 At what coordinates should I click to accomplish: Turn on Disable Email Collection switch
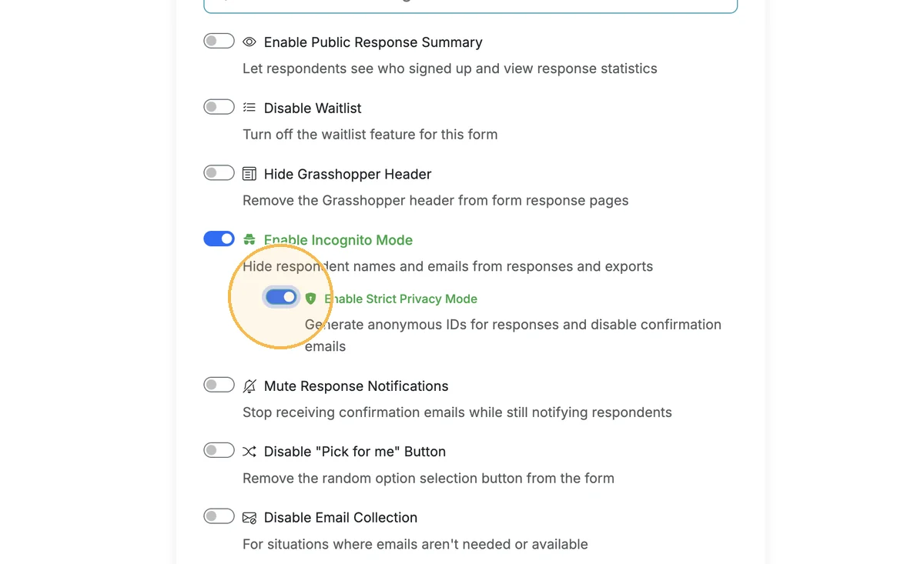click(219, 516)
